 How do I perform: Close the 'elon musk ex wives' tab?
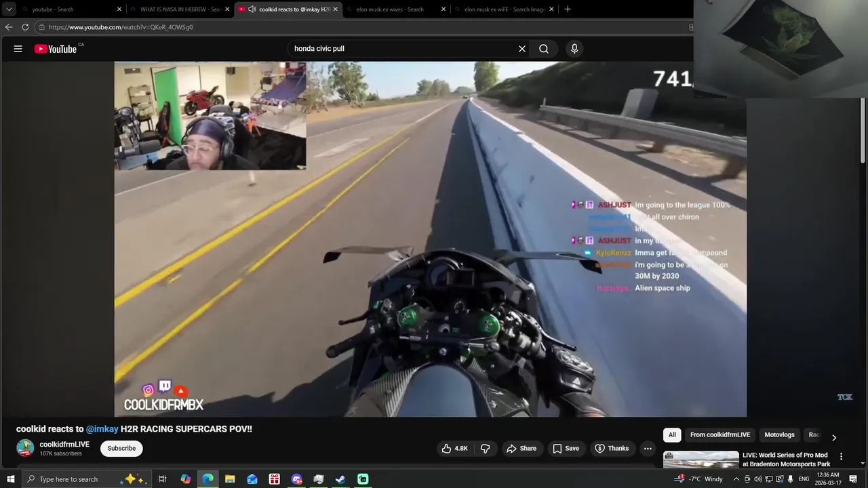(443, 9)
